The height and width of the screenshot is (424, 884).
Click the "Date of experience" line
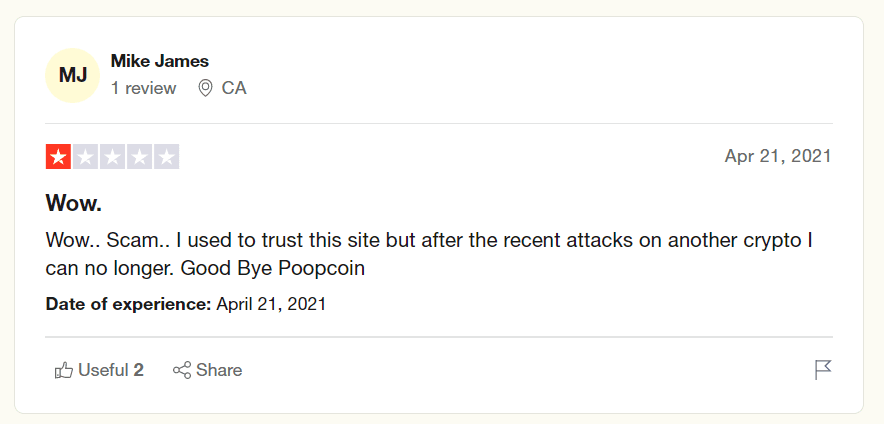tap(186, 304)
